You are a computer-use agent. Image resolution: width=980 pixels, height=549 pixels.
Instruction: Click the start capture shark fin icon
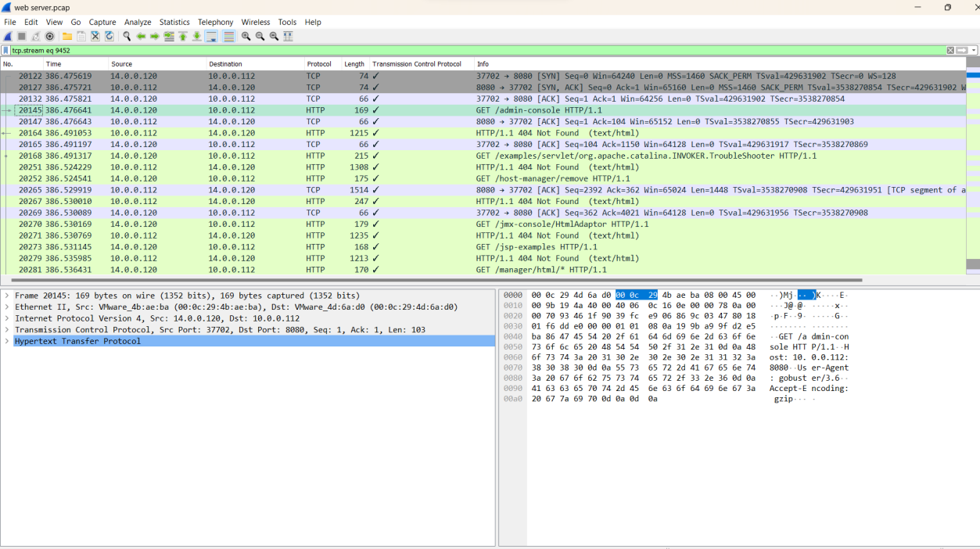tap(8, 37)
